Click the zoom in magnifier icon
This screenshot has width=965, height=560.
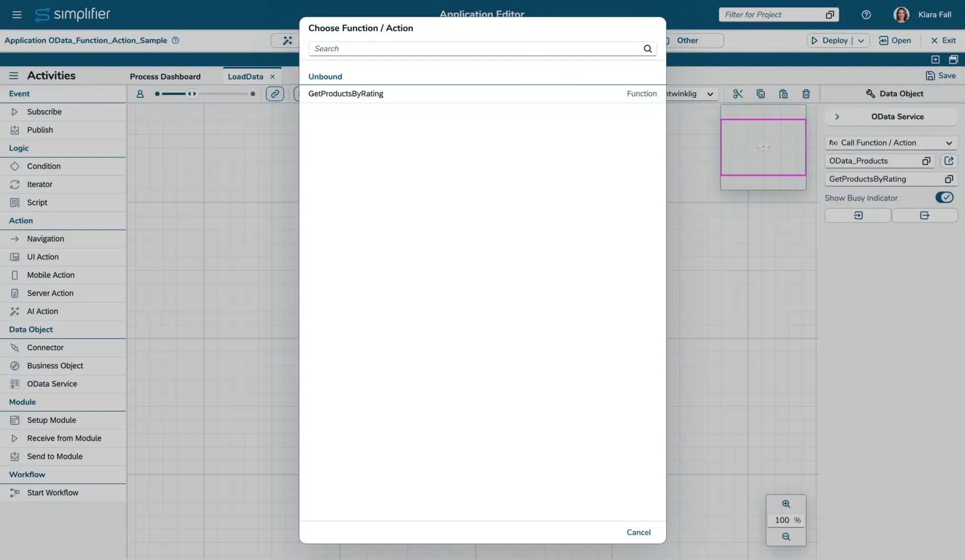tap(786, 504)
